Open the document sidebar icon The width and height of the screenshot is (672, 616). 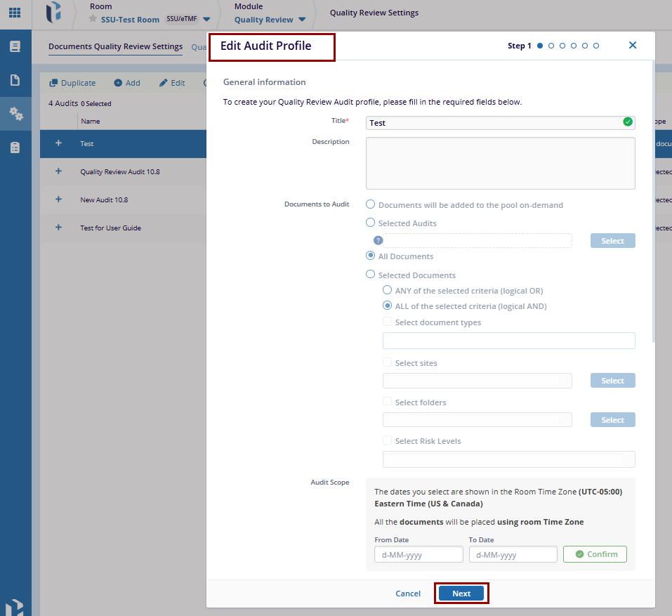tap(15, 80)
